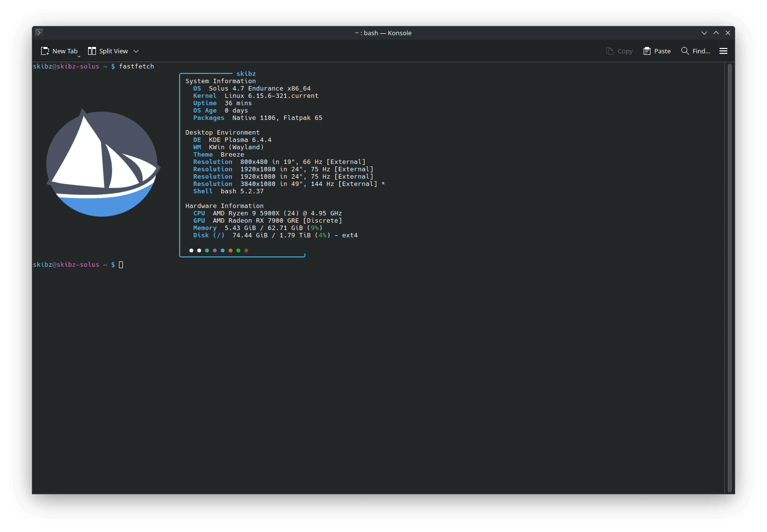Click the Copy button
Viewport: 767px width, 532px height.
[x=619, y=51]
